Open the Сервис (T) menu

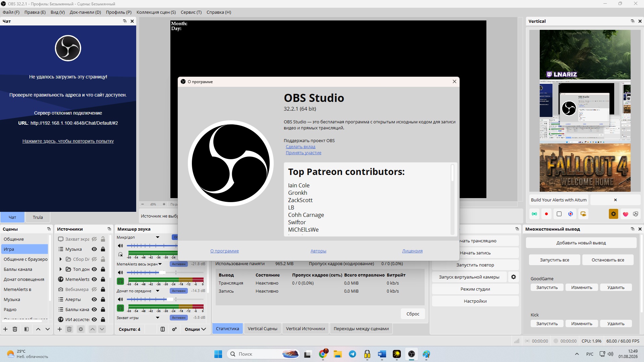(x=191, y=12)
